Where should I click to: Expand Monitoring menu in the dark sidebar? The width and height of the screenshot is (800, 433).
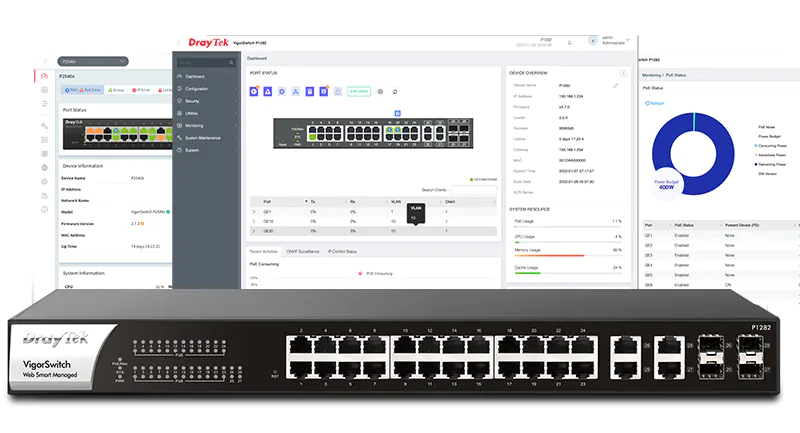click(x=207, y=125)
